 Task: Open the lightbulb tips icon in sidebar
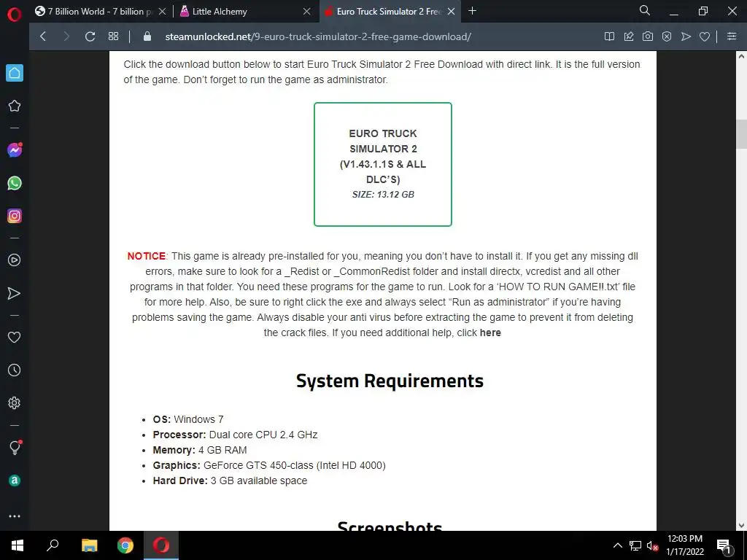point(15,447)
